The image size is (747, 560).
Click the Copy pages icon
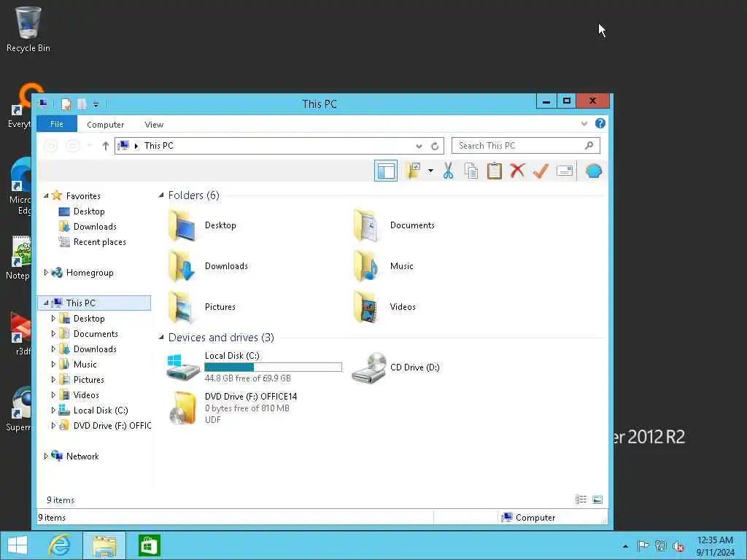(471, 171)
